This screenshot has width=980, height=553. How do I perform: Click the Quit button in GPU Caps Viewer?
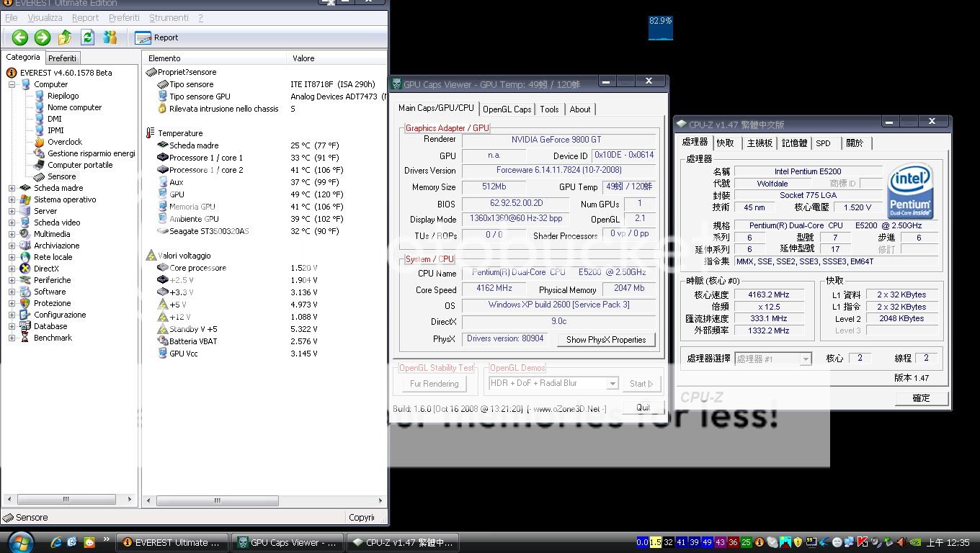[643, 408]
